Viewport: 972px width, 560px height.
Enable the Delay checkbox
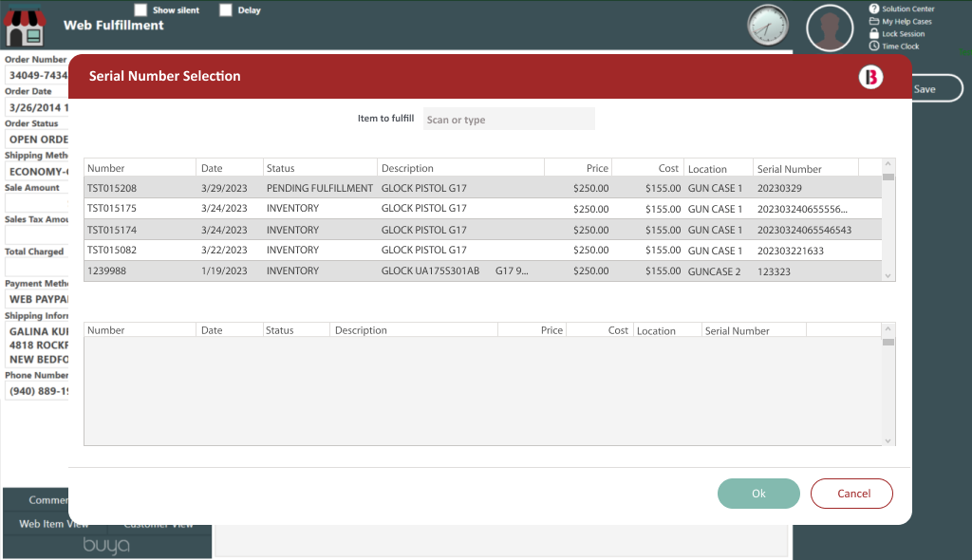tap(226, 9)
